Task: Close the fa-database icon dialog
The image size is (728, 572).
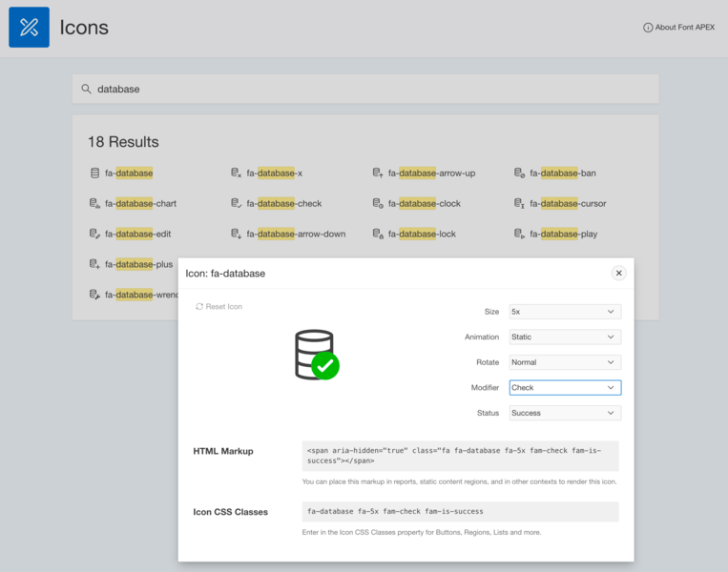Action: [618, 274]
